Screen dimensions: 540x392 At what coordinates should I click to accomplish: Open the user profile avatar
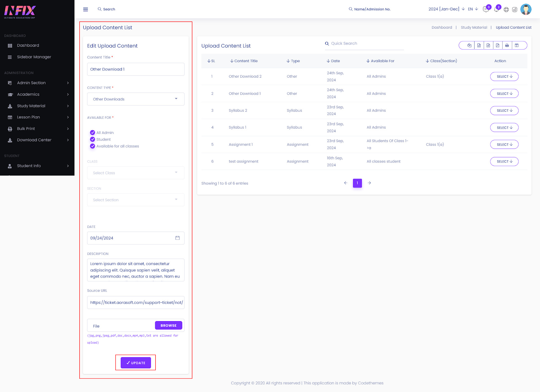tap(526, 9)
